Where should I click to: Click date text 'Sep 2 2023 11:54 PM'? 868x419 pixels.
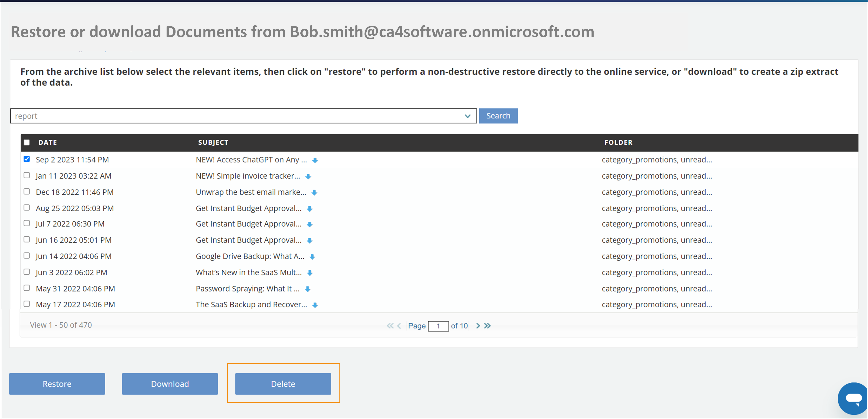point(72,159)
